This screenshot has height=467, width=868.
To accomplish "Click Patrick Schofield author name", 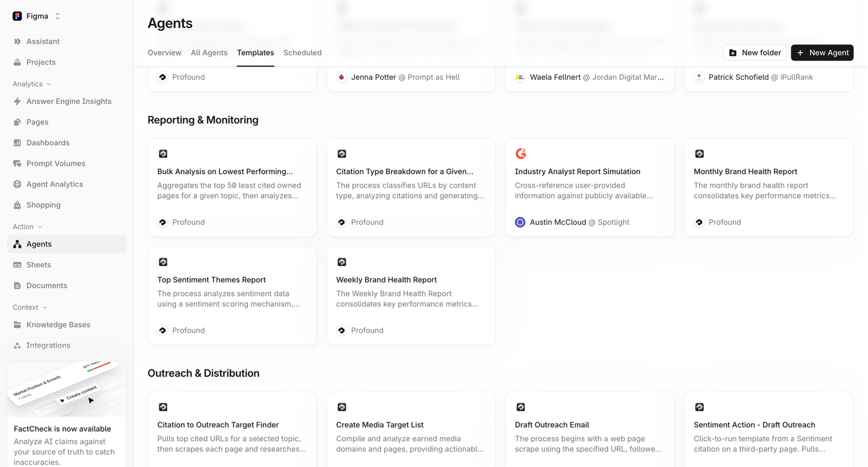I will [x=739, y=77].
